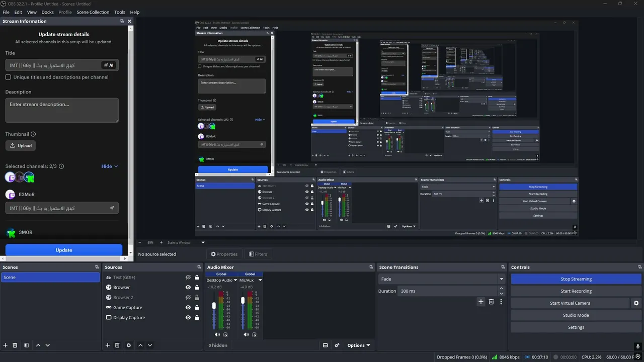This screenshot has height=362, width=644.
Task: Open the File menu
Action: pyautogui.click(x=6, y=12)
